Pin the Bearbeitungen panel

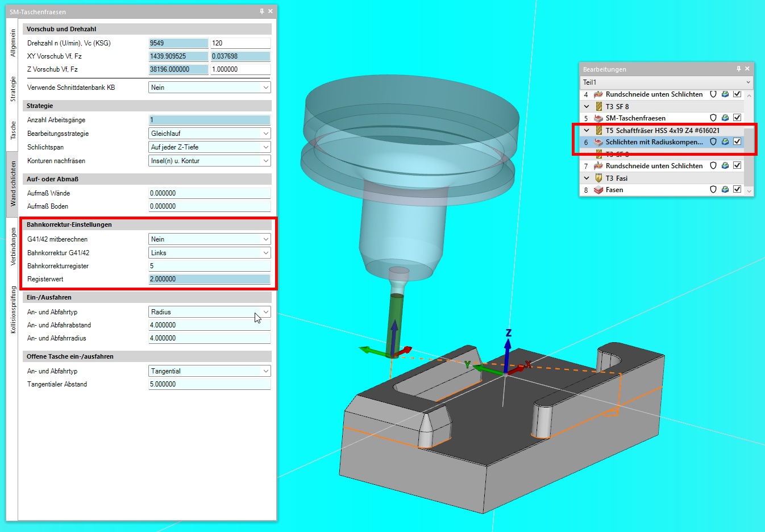[x=738, y=69]
